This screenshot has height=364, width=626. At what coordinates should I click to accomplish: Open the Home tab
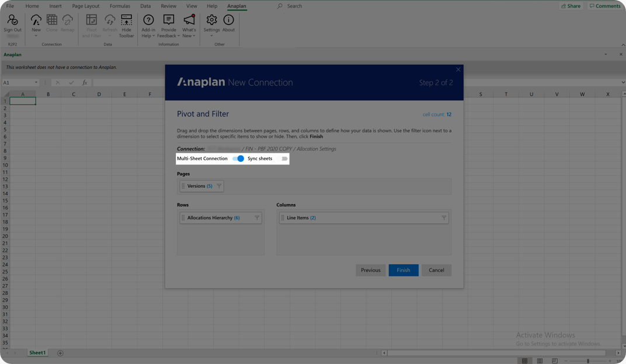pos(32,6)
